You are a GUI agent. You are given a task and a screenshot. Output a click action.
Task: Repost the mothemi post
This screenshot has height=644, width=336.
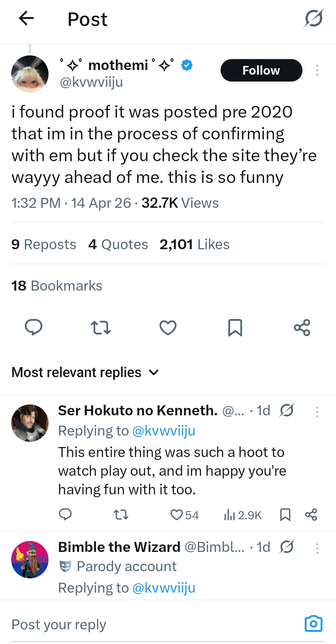(101, 328)
